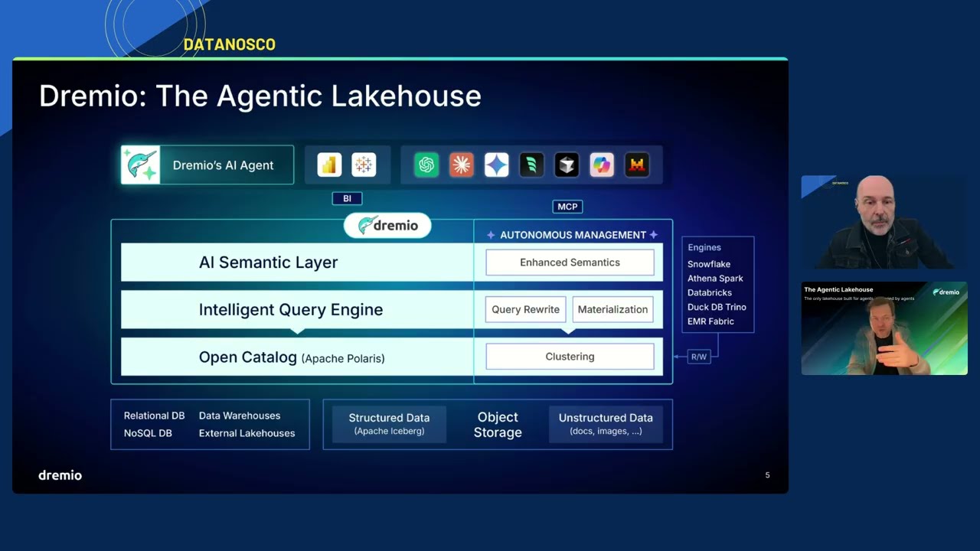This screenshot has width=980, height=551.
Task: Click the Cursor cube icon
Action: tap(567, 165)
